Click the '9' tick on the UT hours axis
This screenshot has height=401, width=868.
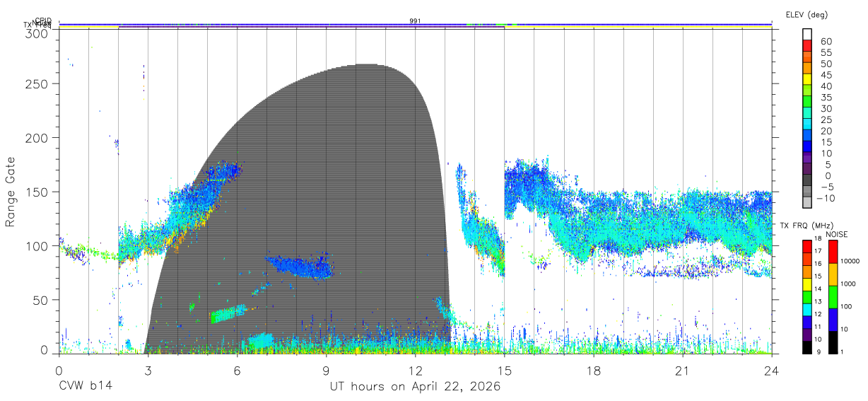(326, 371)
